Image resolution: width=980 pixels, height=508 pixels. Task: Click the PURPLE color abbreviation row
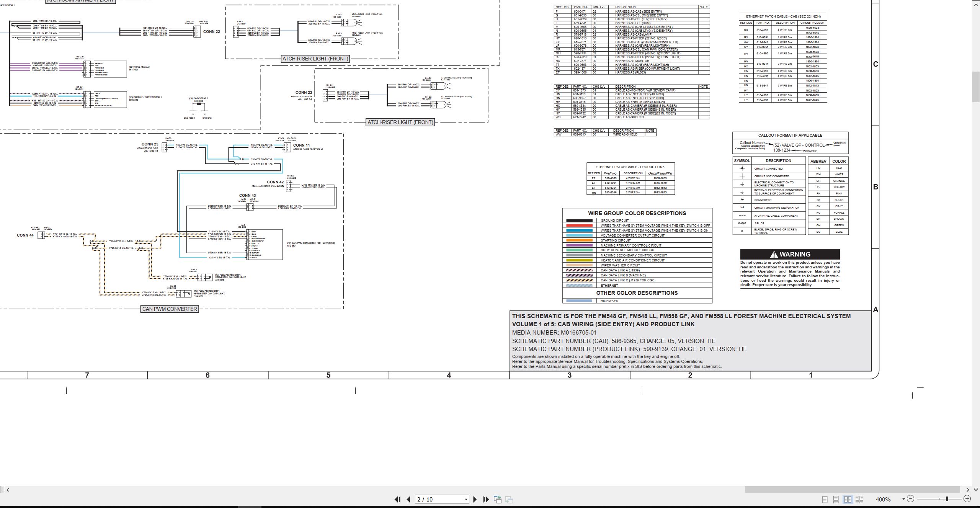pyautogui.click(x=828, y=212)
